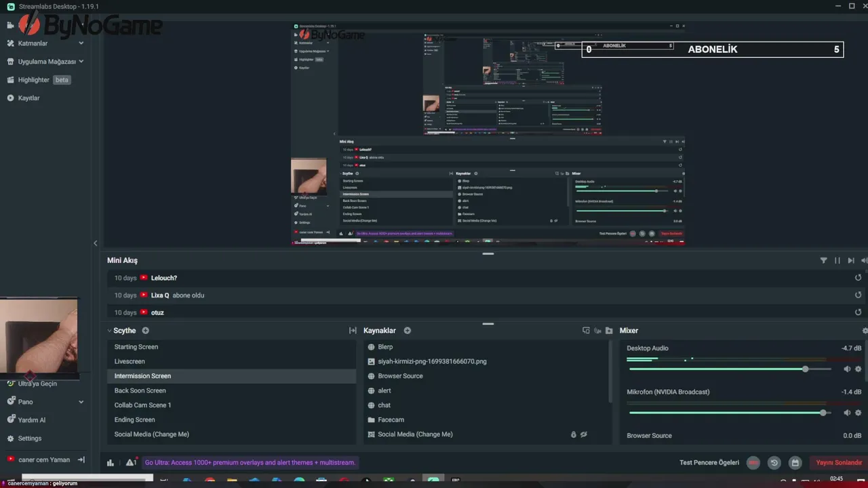This screenshot has height=488, width=868.
Task: Open the stream schedule calendar icon
Action: [795, 463]
